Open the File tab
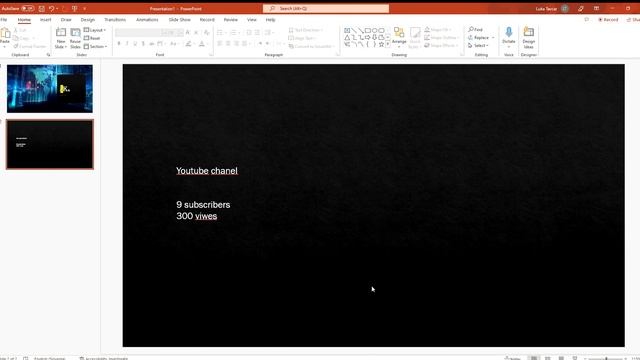This screenshot has width=640, height=360. pos(4,20)
